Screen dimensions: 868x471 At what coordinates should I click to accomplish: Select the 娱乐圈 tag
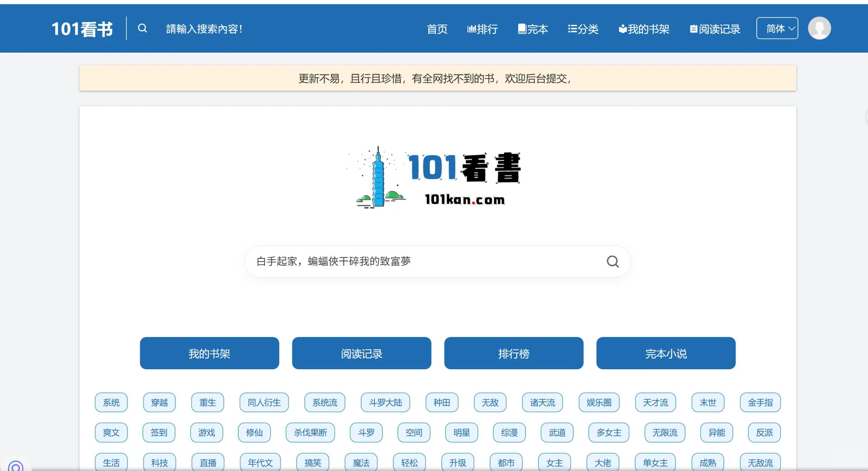[x=599, y=403]
